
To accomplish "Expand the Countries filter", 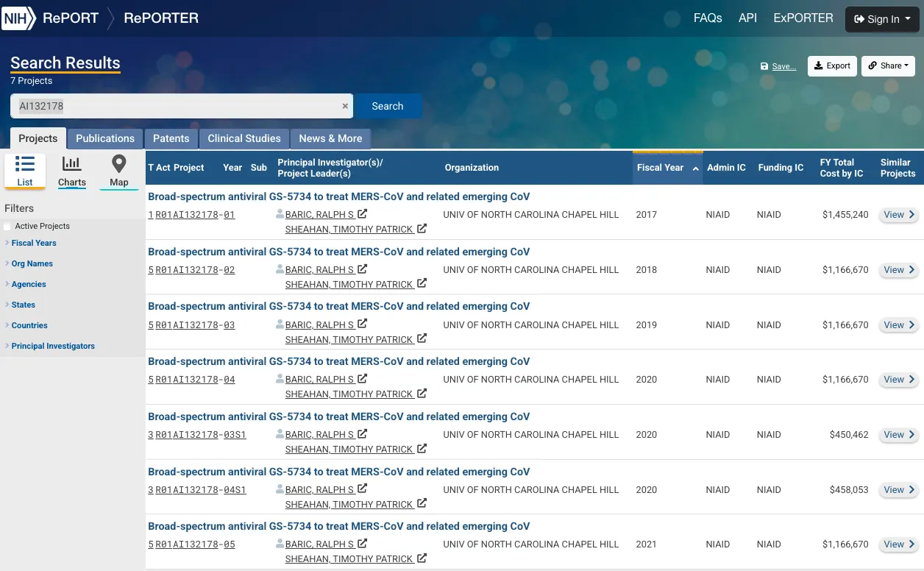I will coord(29,325).
